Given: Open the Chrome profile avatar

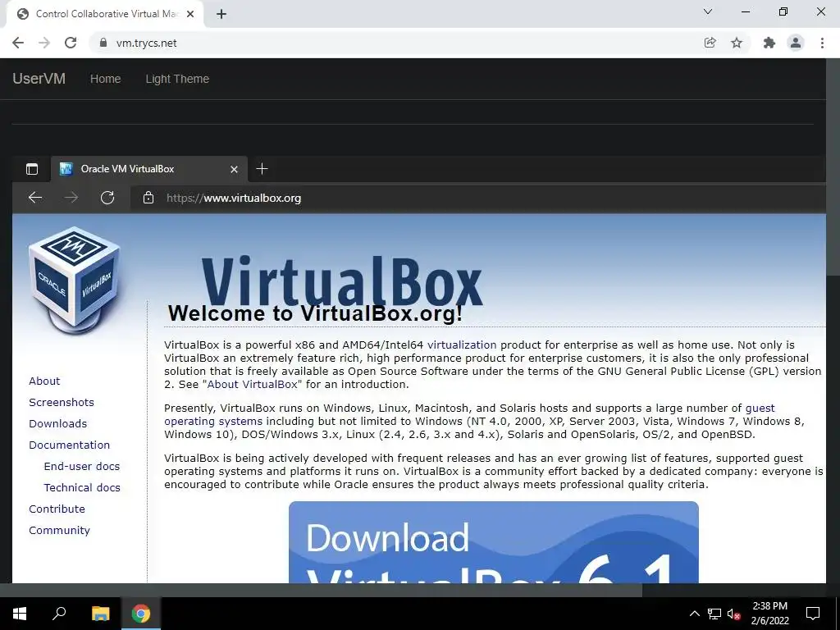Looking at the screenshot, I should pos(796,43).
